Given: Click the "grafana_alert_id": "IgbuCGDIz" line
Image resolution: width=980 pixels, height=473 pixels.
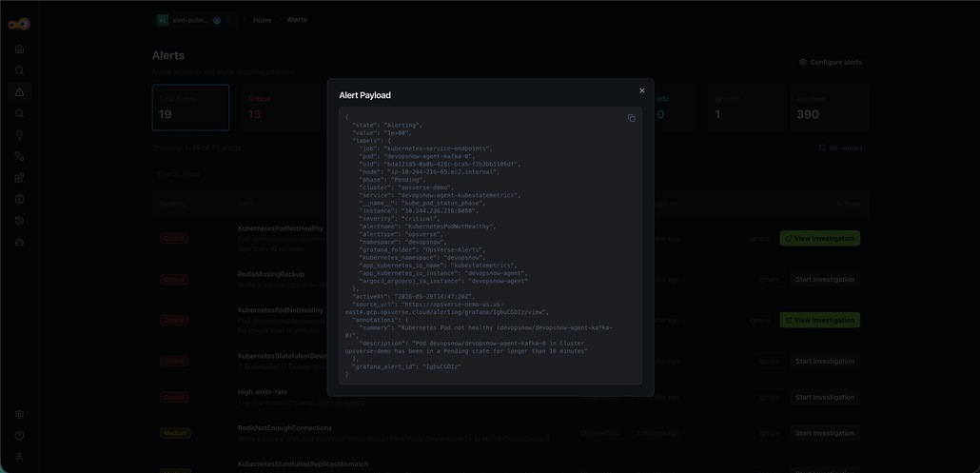Looking at the screenshot, I should pyautogui.click(x=406, y=366).
